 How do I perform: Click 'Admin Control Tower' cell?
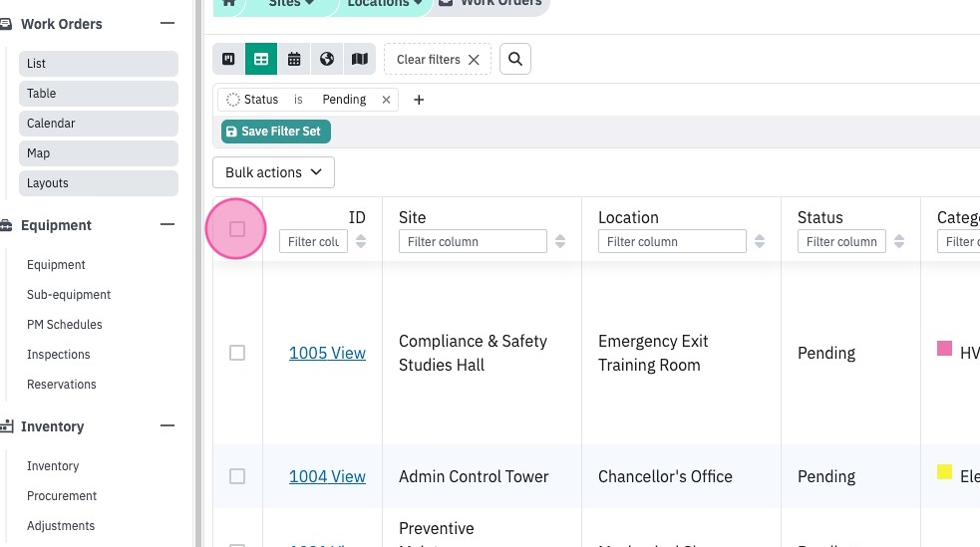474,476
